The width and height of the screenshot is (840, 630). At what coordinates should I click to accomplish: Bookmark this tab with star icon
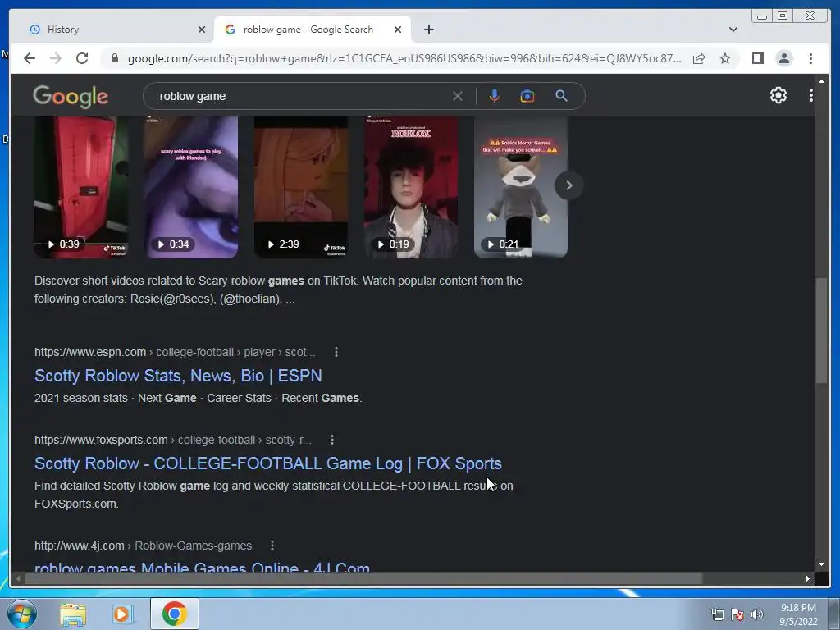pyautogui.click(x=725, y=58)
